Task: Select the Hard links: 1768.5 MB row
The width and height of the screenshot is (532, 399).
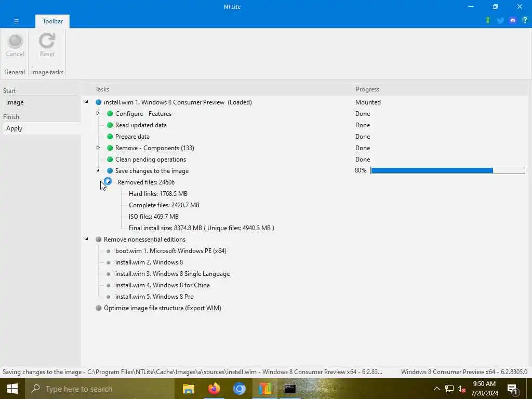Action: click(x=158, y=194)
